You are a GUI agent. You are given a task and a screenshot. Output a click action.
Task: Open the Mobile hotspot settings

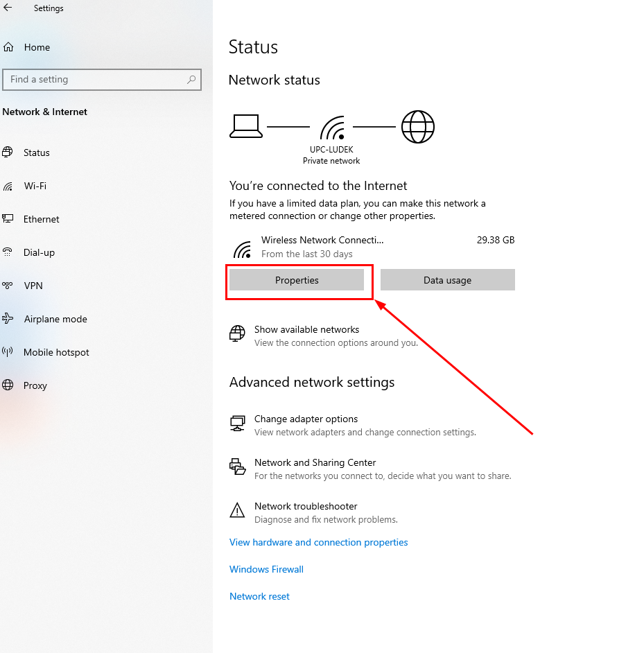[56, 352]
